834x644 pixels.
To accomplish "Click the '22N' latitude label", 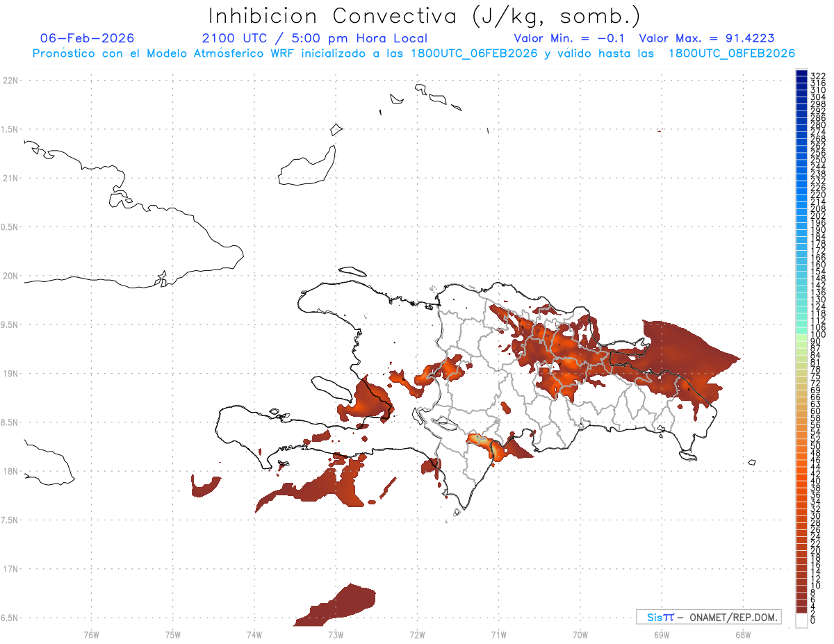I will [11, 81].
